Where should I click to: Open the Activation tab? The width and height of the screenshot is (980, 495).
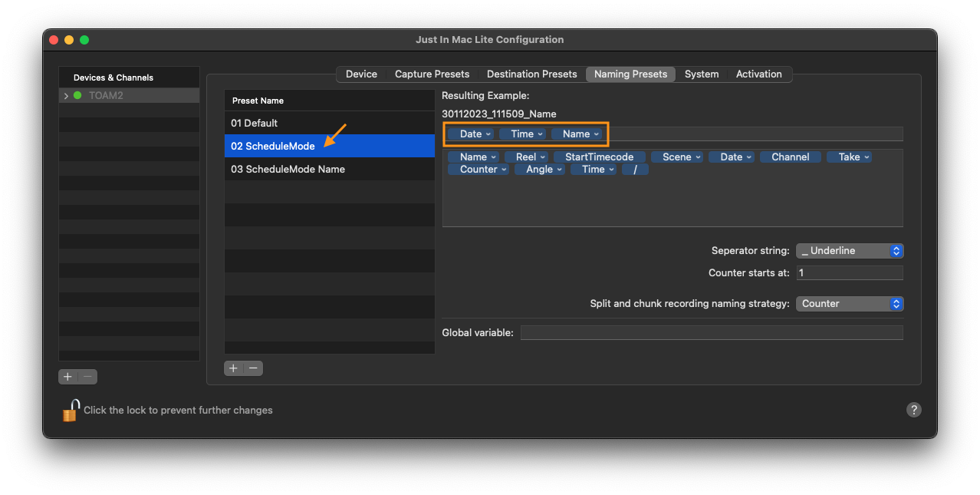[x=759, y=74]
